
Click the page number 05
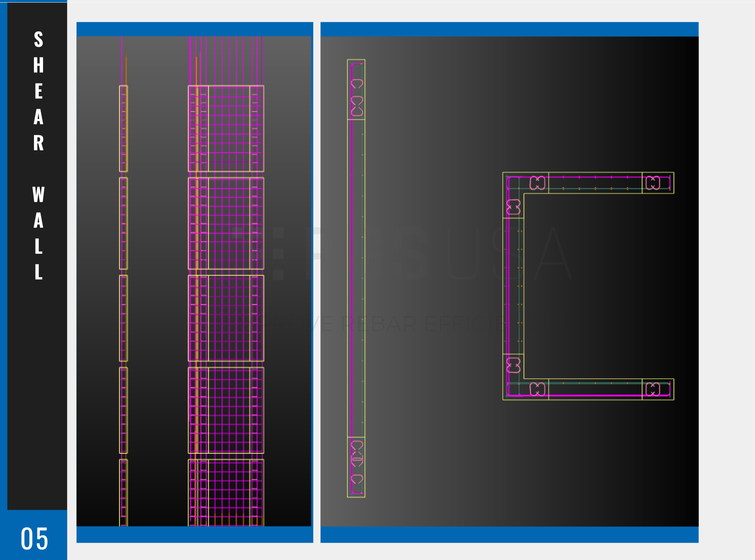click(x=34, y=538)
